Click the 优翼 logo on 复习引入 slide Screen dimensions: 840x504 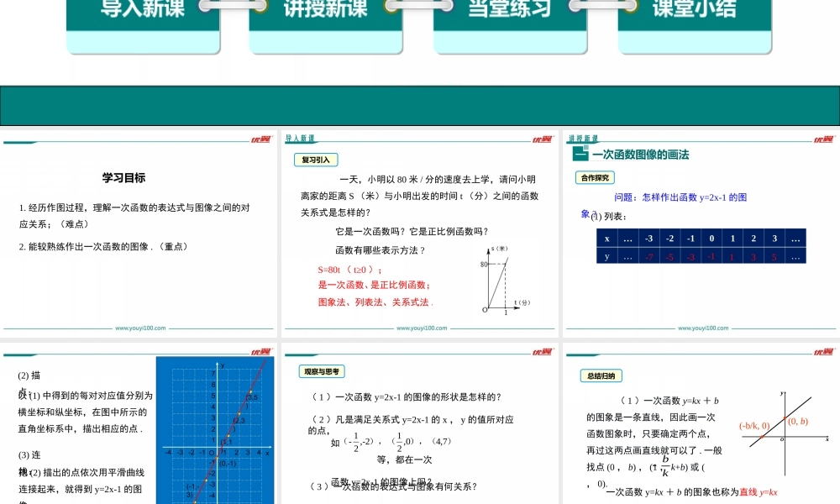(x=541, y=139)
